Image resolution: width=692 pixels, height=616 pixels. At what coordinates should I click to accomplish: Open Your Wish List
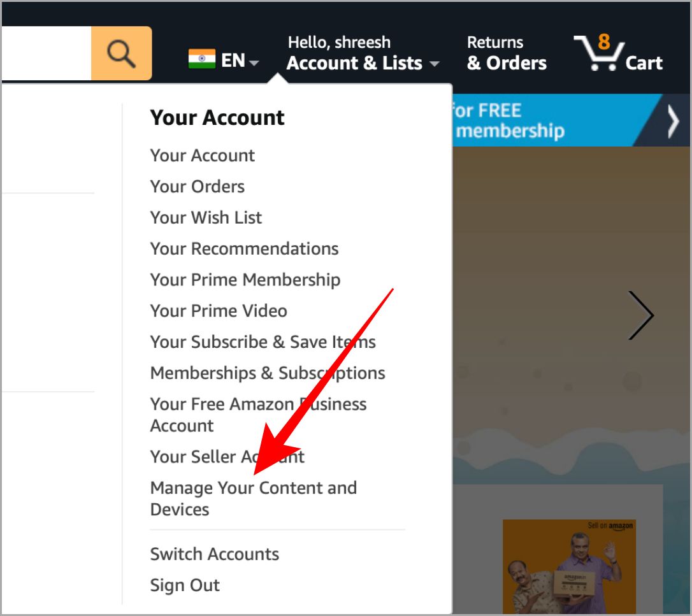pos(205,217)
